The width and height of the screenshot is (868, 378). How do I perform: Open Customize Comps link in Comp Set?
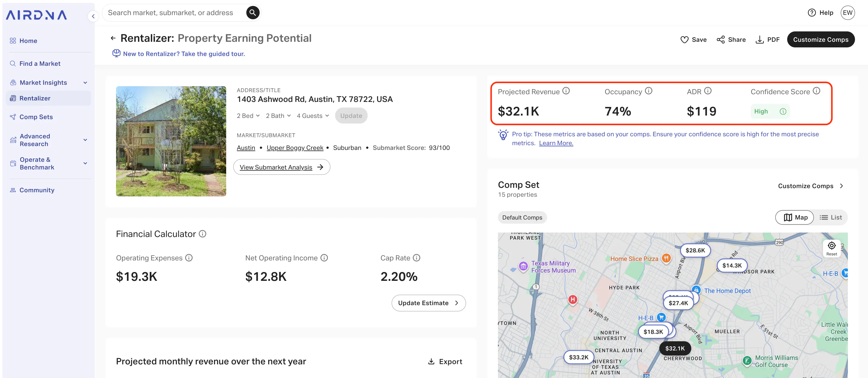coord(810,186)
